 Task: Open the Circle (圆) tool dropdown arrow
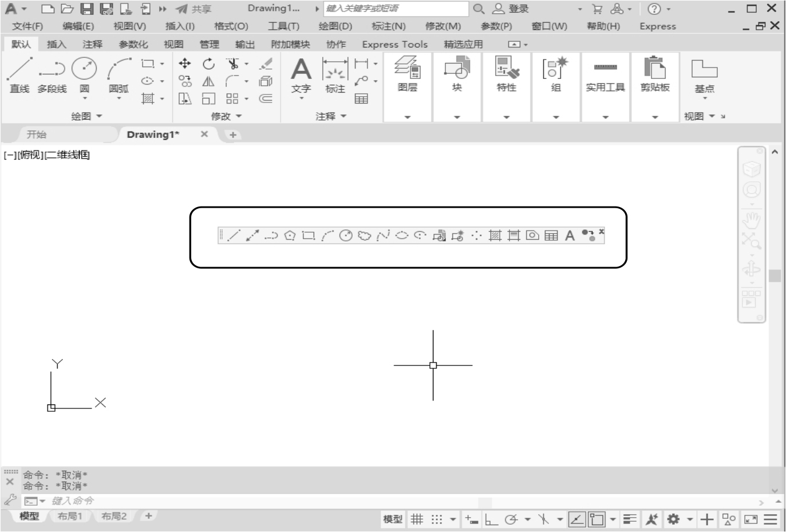pyautogui.click(x=84, y=99)
